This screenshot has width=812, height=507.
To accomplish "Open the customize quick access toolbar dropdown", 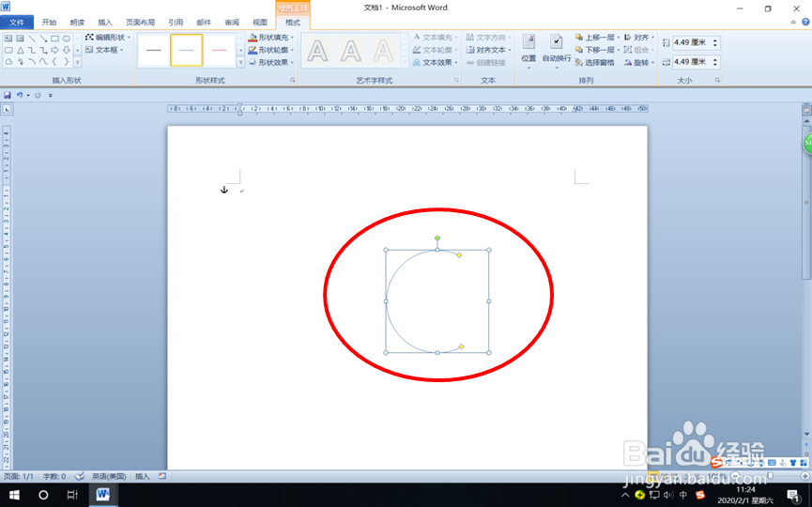I will (x=51, y=95).
